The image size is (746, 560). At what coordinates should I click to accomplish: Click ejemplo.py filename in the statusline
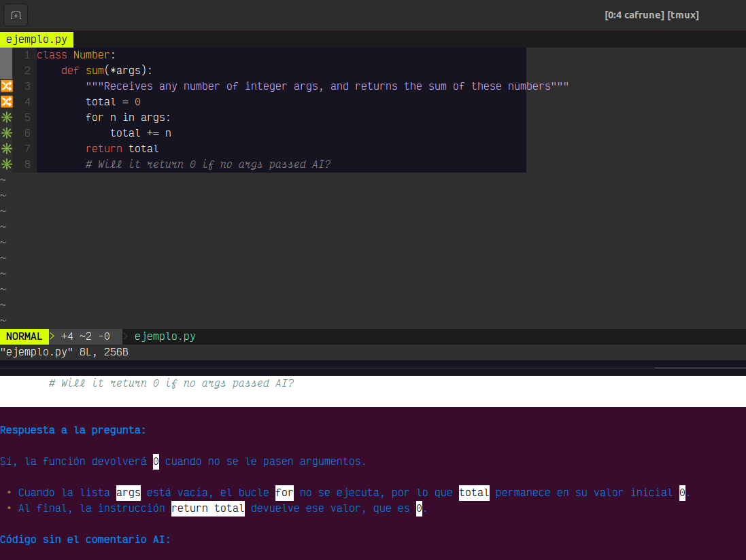165,336
